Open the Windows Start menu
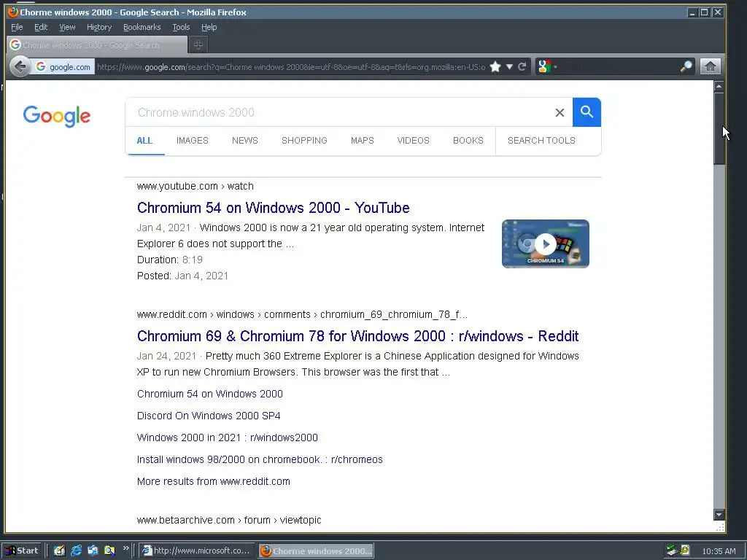The width and height of the screenshot is (747, 560). tap(21, 551)
